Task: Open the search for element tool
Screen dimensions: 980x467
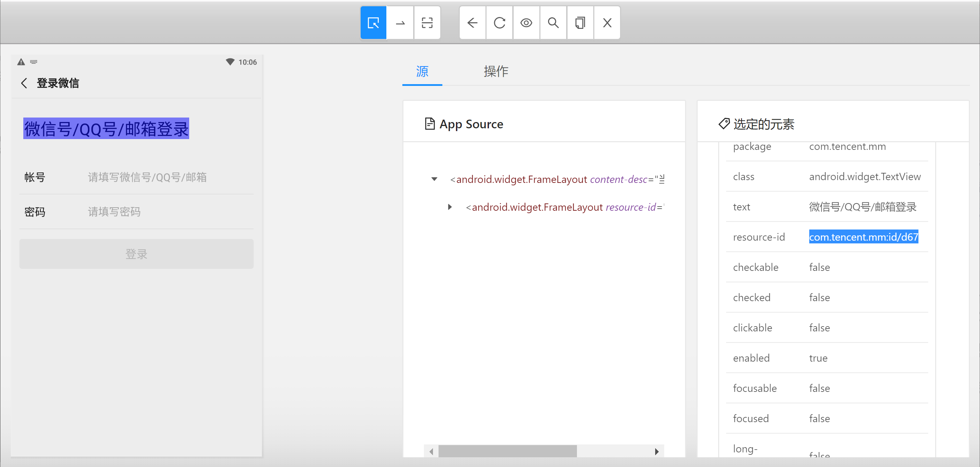Action: click(554, 23)
